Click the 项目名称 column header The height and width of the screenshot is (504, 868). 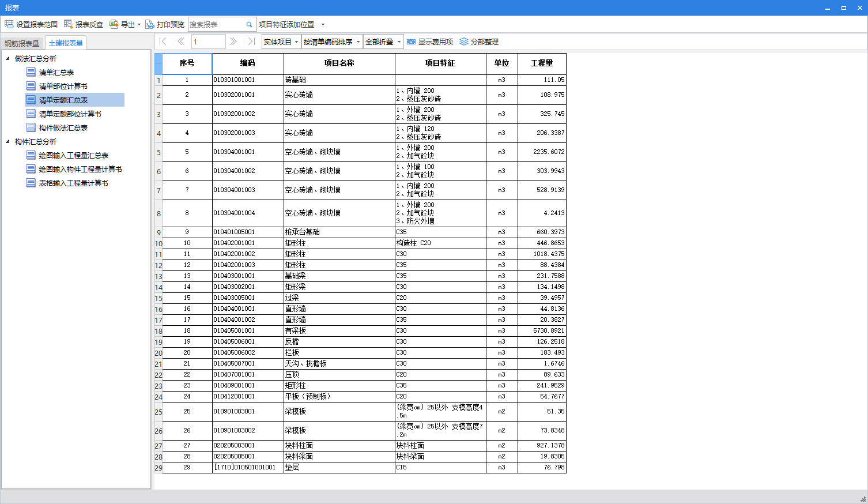(339, 63)
